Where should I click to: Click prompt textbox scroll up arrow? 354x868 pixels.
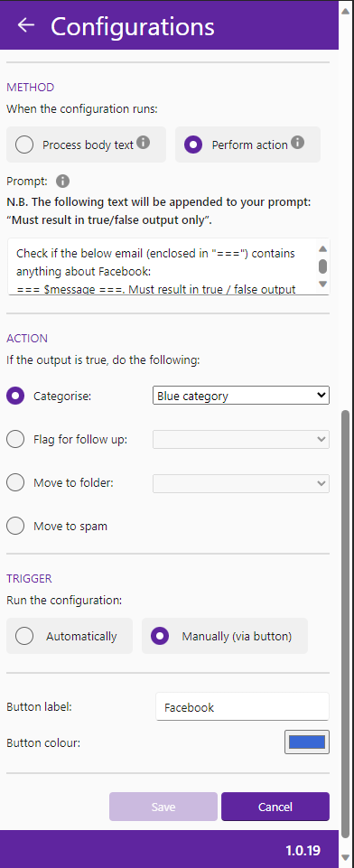pos(323,249)
